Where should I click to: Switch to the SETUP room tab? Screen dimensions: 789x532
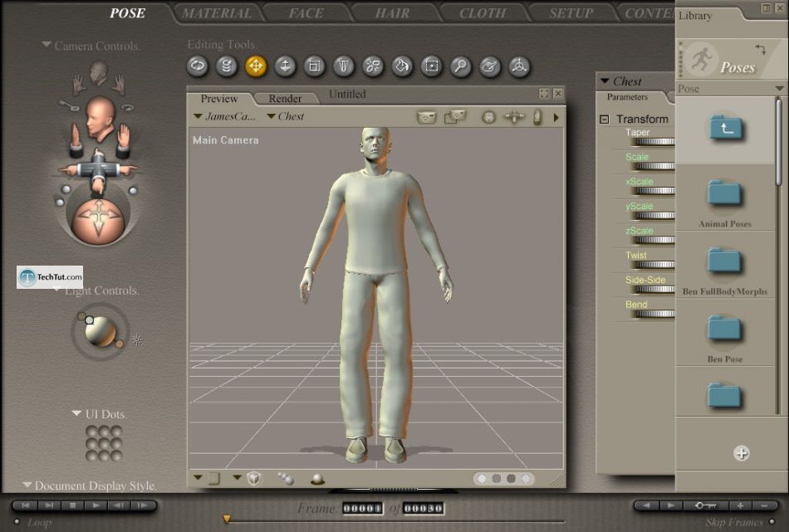coord(571,13)
